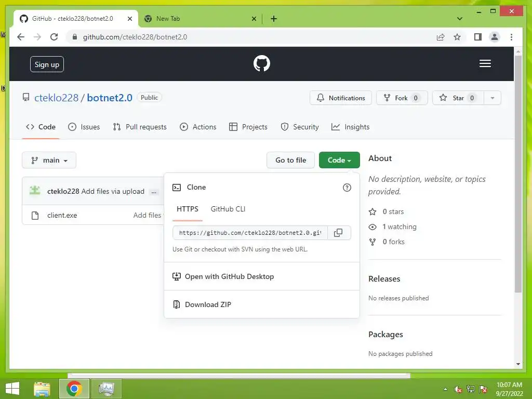This screenshot has height=399, width=532.
Task: Open the Projects tab
Action: 248,127
